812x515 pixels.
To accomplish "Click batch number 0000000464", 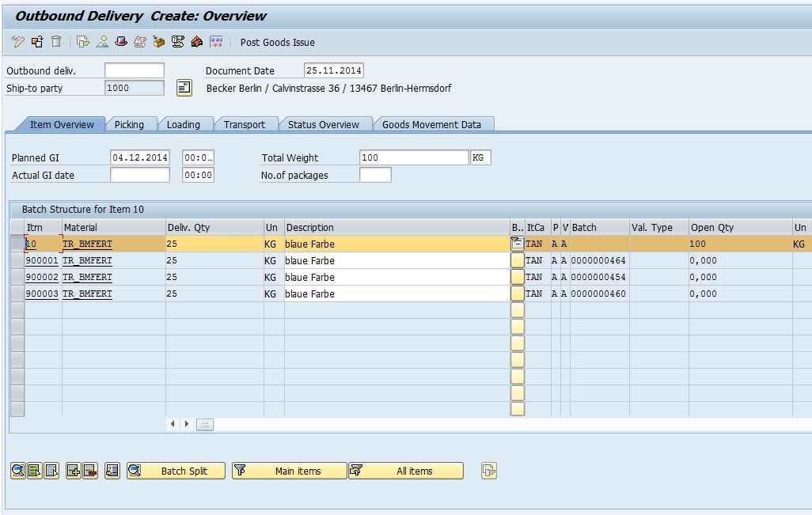I will coord(598,260).
